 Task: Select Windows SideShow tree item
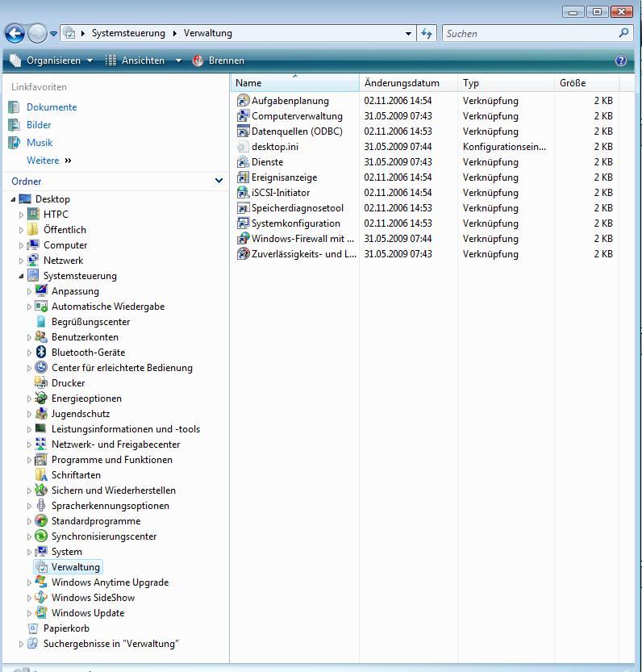93,598
